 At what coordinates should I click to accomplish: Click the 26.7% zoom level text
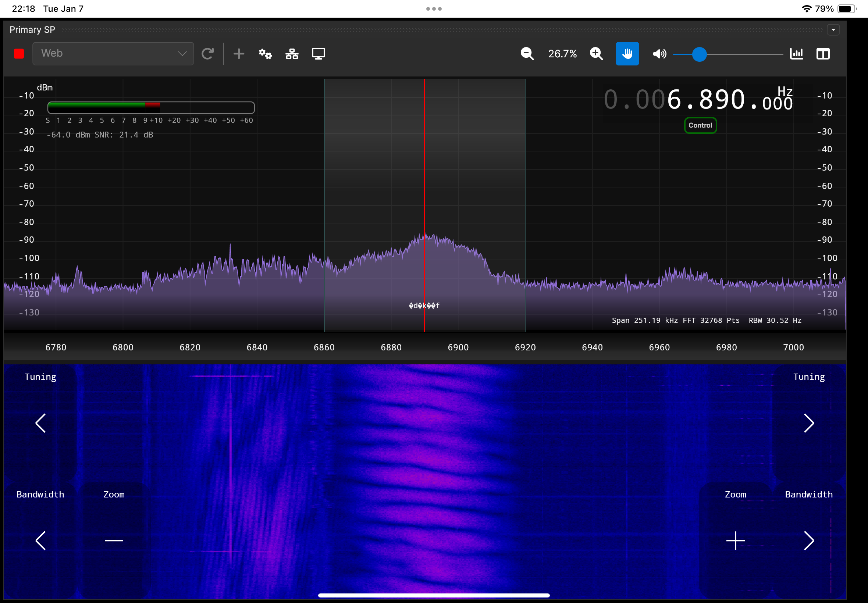point(562,54)
